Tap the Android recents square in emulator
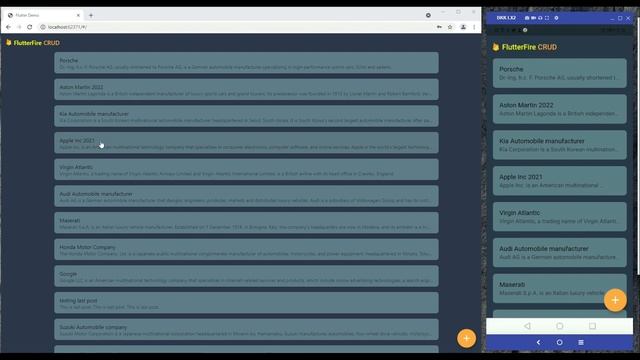 592,326
